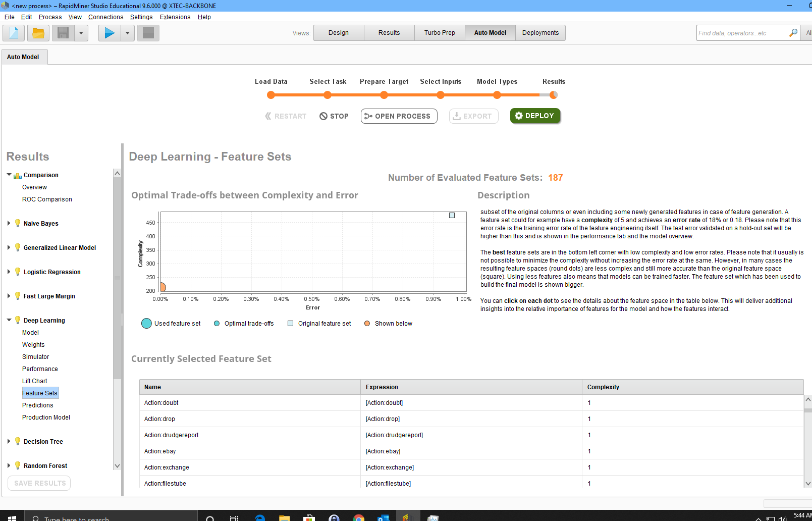Open the ROC Comparison item
The width and height of the screenshot is (812, 521).
[x=47, y=199]
